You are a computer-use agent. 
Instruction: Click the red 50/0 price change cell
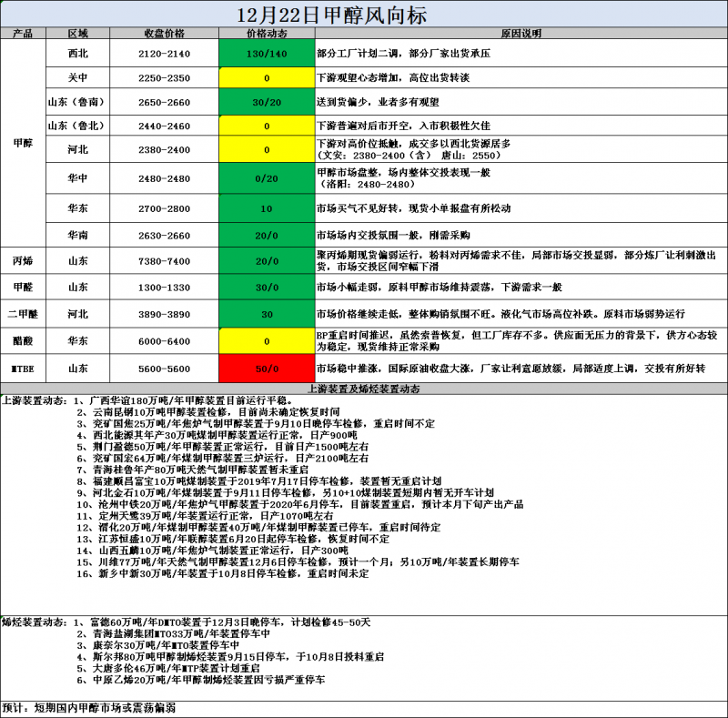[x=267, y=369]
